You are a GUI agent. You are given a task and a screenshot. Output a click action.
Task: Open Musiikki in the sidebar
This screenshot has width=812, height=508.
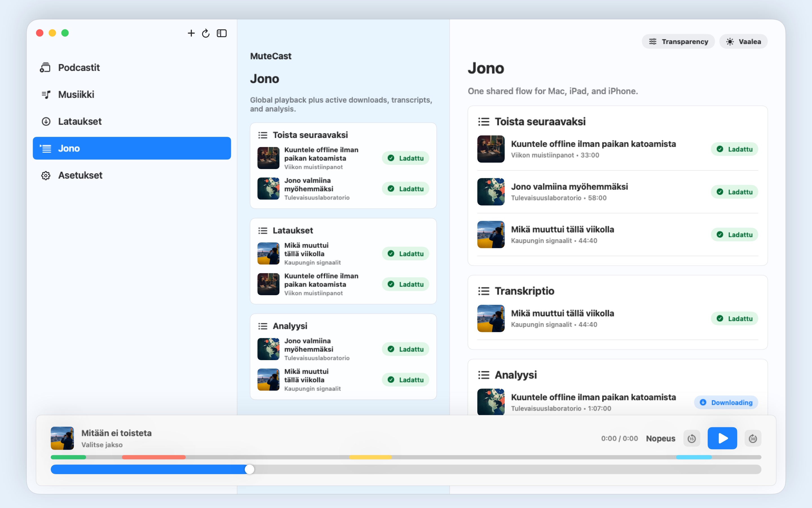pos(132,95)
